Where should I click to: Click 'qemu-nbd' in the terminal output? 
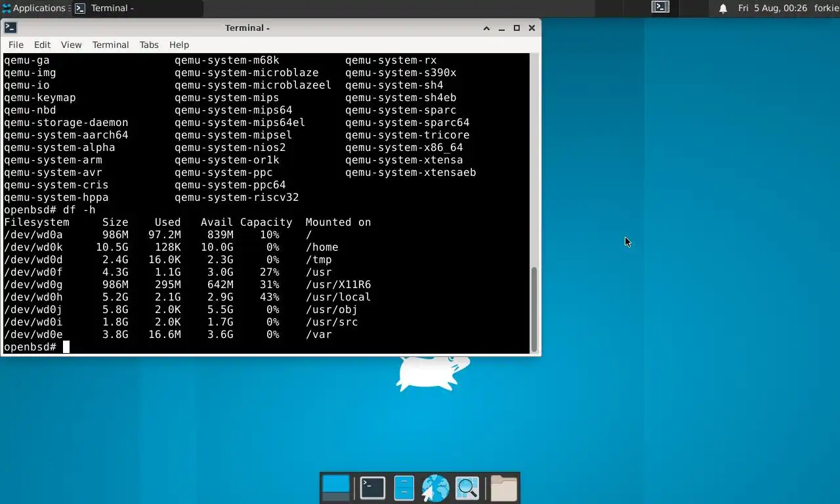(30, 110)
